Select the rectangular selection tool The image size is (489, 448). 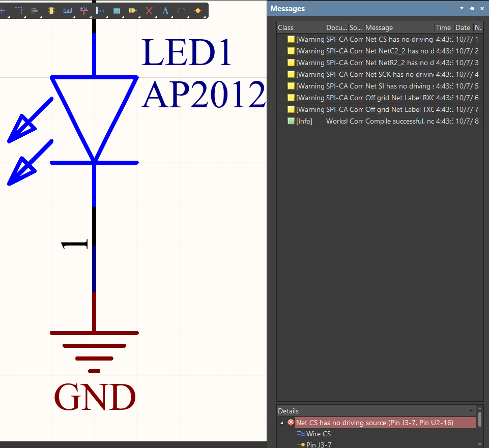tap(18, 11)
